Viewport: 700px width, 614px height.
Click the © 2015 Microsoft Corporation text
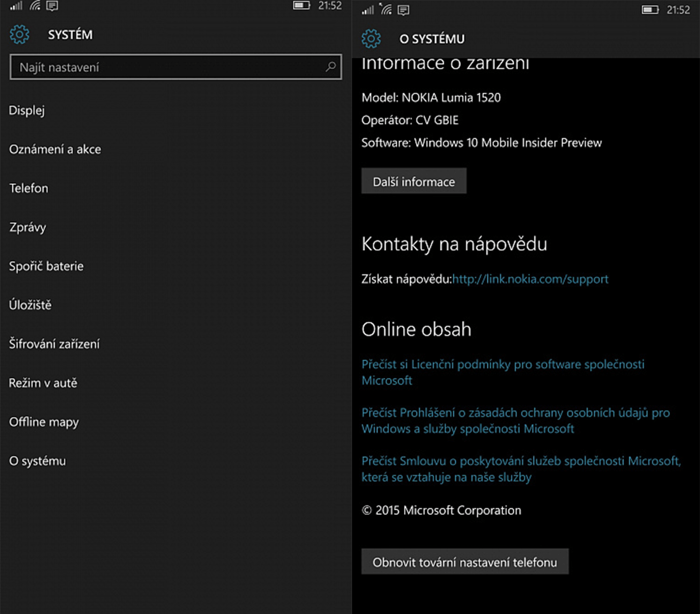coord(441,510)
